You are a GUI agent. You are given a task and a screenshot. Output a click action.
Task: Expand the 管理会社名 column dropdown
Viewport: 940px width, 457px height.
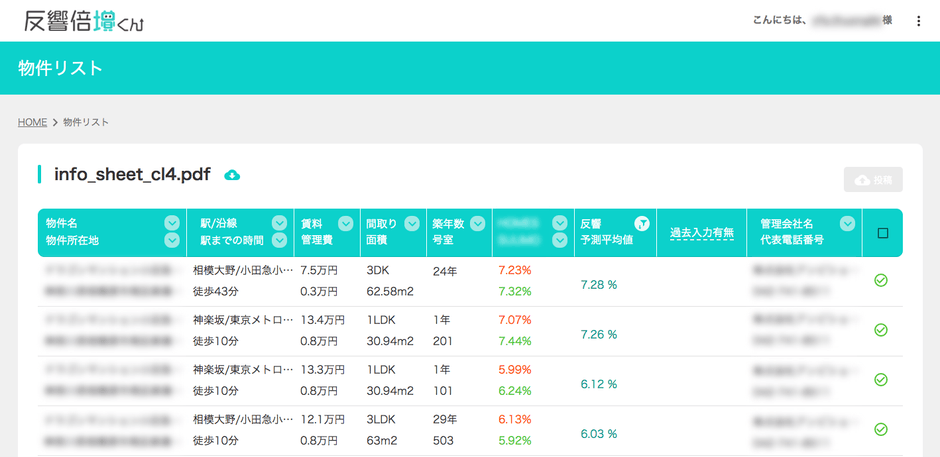coord(847,224)
